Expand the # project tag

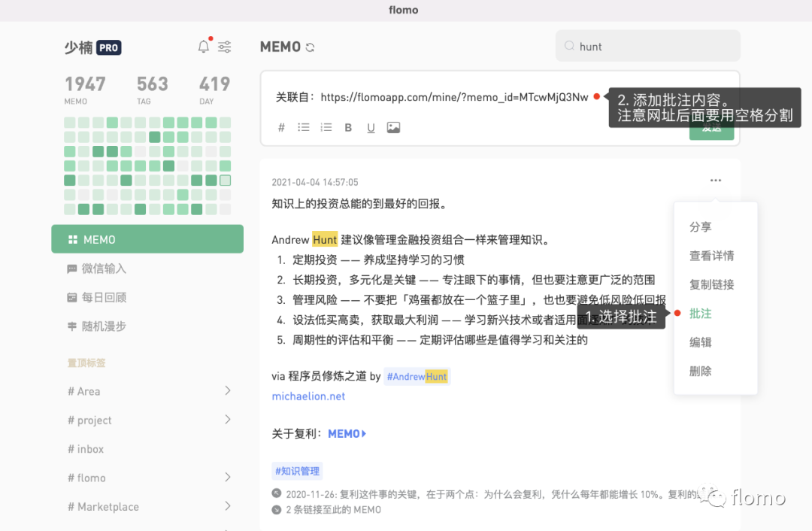(x=228, y=420)
